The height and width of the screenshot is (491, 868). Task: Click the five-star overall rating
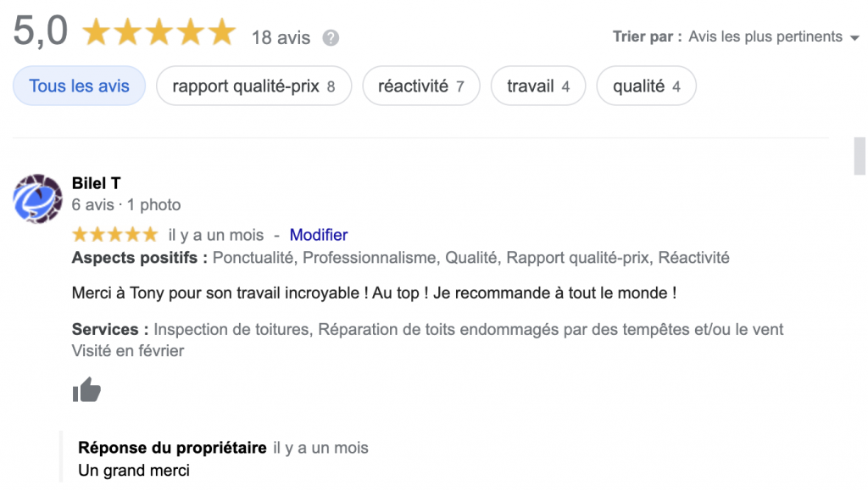pos(159,33)
